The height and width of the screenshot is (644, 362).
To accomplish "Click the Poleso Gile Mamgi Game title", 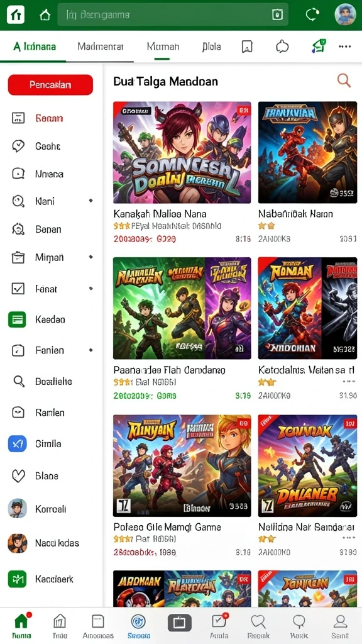I will (x=167, y=527).
